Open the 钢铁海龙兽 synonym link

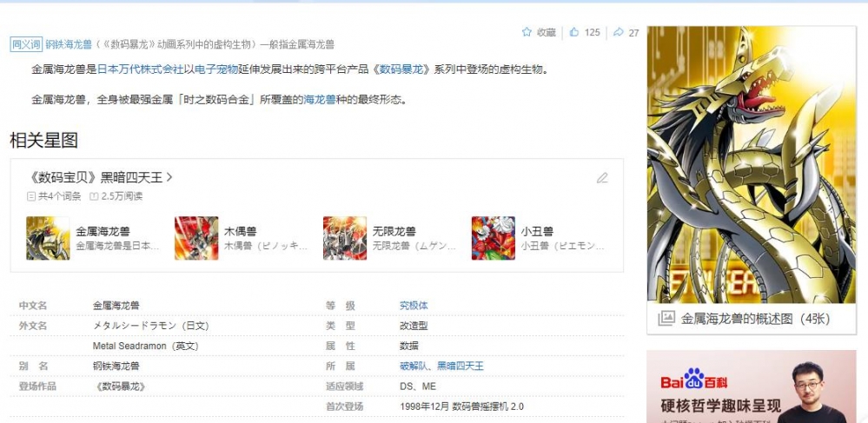(70, 45)
